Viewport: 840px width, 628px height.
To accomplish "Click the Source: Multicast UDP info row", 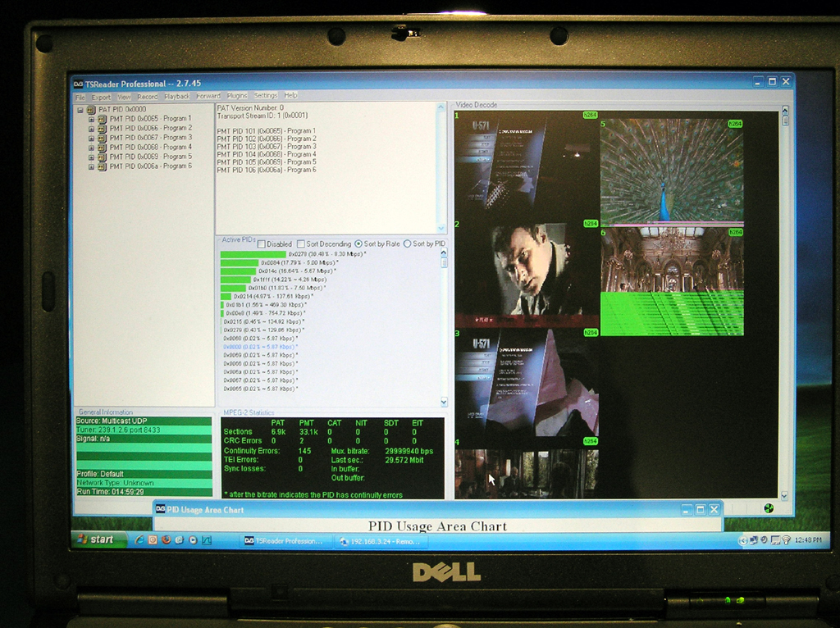I will (x=144, y=421).
